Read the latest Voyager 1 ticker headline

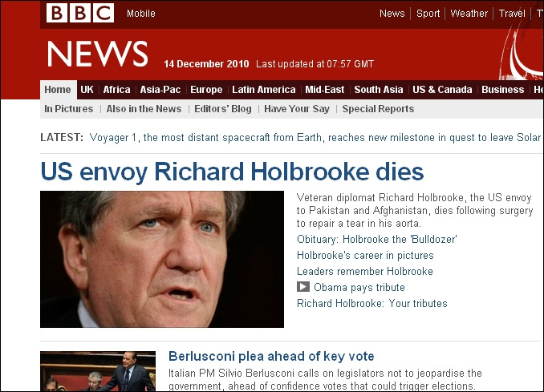pos(315,138)
